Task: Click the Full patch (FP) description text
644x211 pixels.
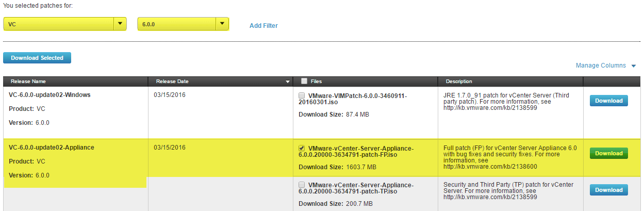Action: (x=510, y=157)
